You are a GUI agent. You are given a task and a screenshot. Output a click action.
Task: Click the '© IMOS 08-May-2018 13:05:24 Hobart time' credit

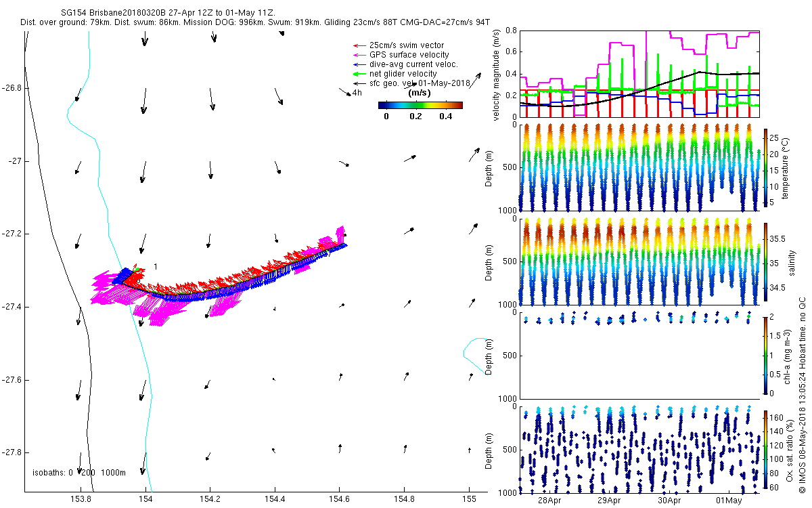coord(803,411)
